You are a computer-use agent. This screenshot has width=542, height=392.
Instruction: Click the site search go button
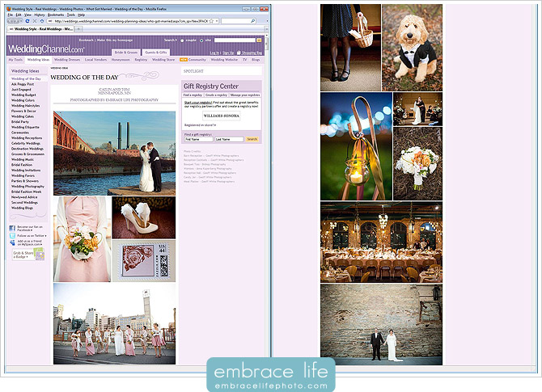259,40
